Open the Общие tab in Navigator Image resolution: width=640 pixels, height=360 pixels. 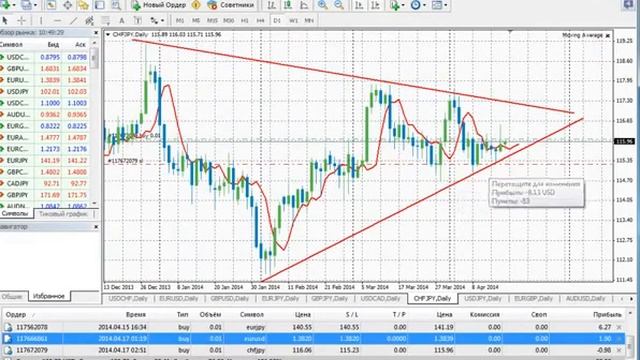[12, 296]
